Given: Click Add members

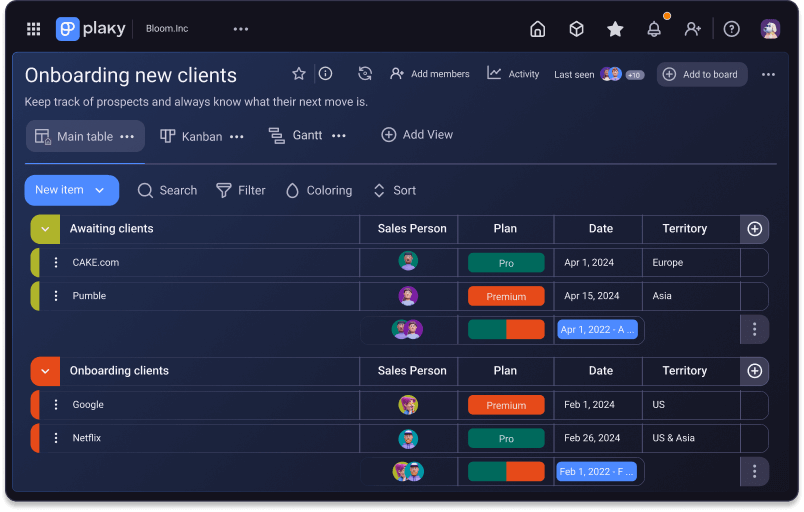Looking at the screenshot, I should (x=430, y=74).
